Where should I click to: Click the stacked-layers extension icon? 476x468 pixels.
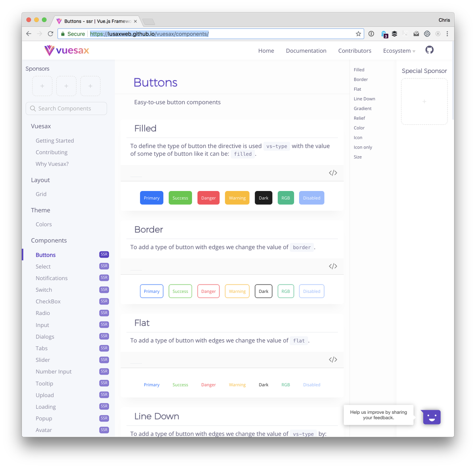click(394, 34)
